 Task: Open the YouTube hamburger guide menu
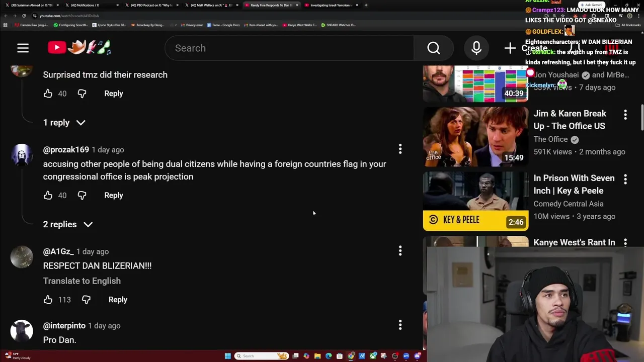tap(23, 48)
